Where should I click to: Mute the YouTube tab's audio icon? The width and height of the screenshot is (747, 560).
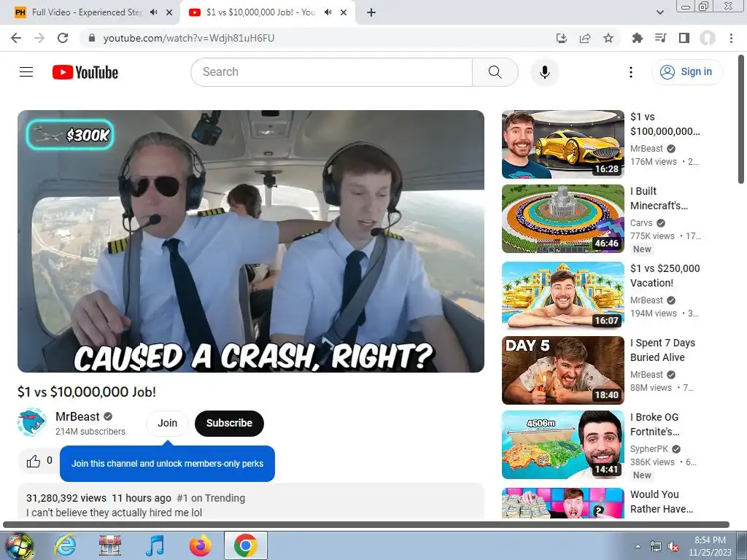pyautogui.click(x=328, y=12)
